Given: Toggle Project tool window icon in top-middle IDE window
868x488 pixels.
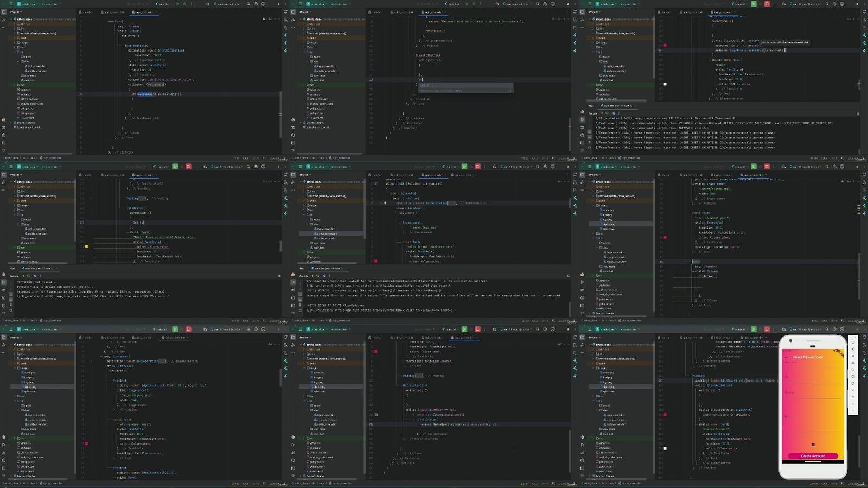Looking at the screenshot, I should (293, 12).
